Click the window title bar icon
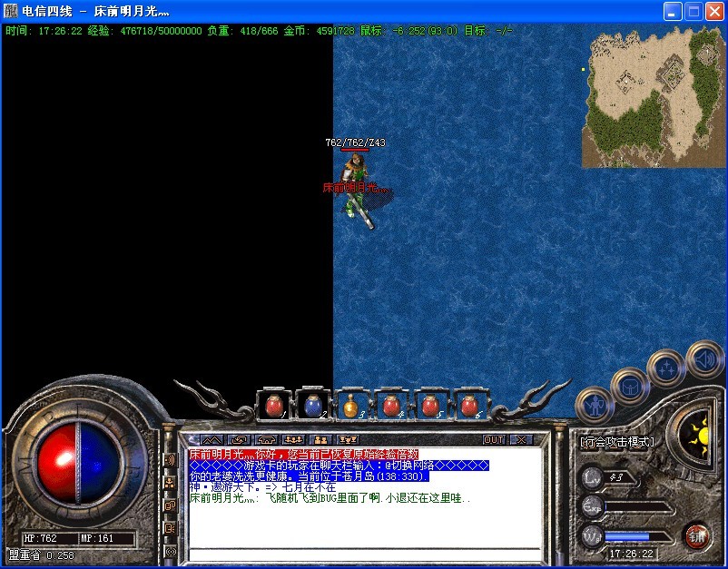This screenshot has width=728, height=569. point(10,11)
